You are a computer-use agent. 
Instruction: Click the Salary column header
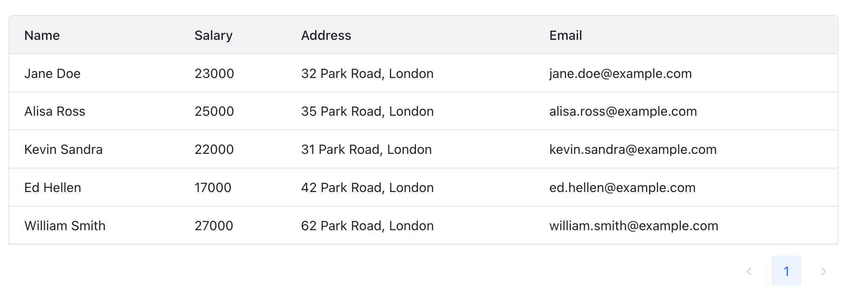[x=213, y=35]
